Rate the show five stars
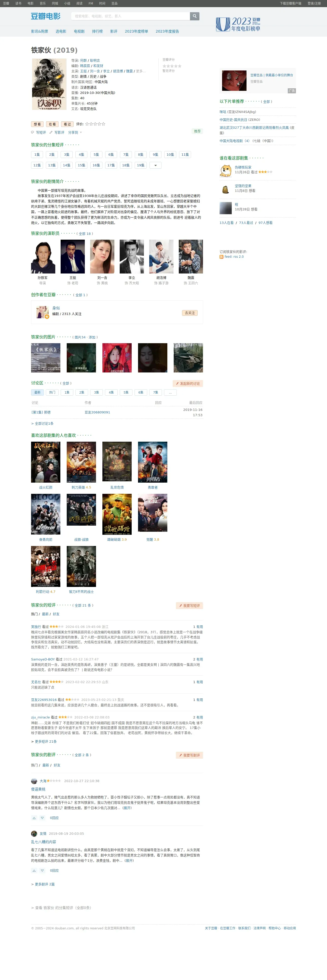 104,124
